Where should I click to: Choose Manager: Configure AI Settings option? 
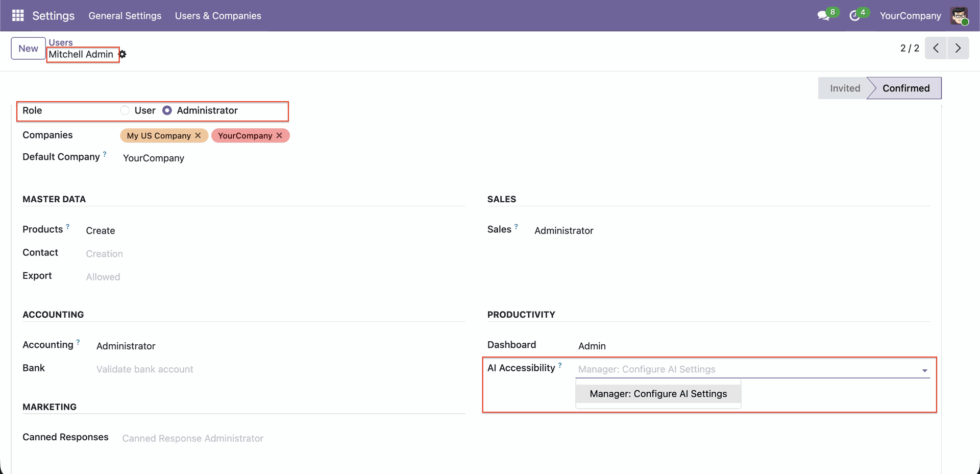click(658, 394)
